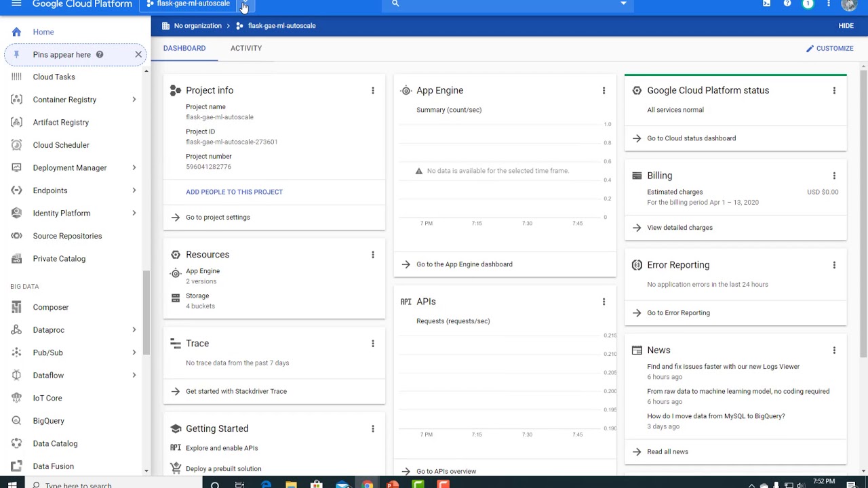Image resolution: width=868 pixels, height=488 pixels.
Task: Open the search bar dropdown arrow
Action: coord(623,4)
